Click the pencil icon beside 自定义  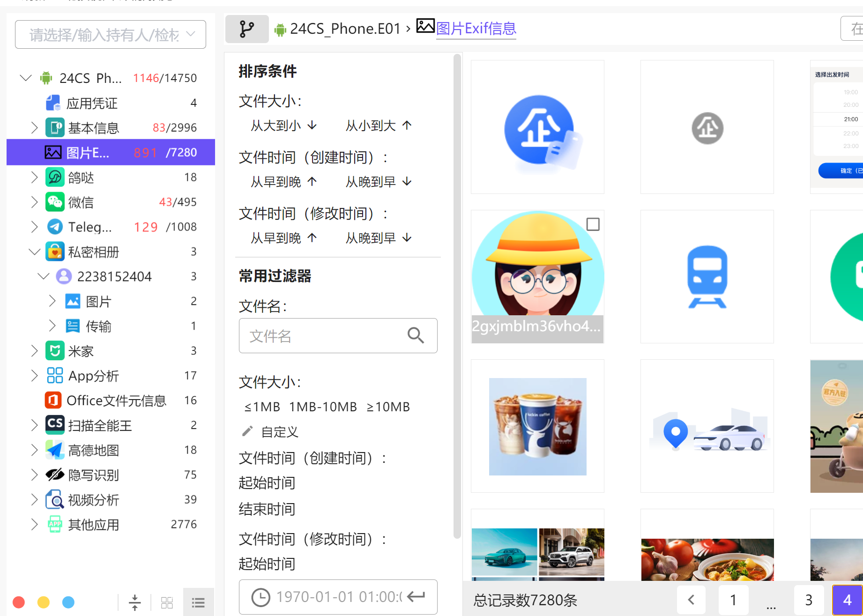click(x=247, y=431)
